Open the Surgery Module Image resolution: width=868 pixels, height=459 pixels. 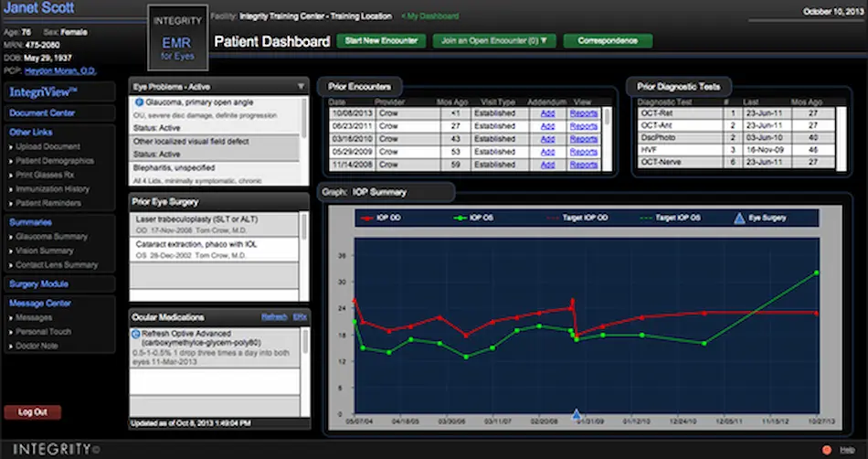tap(38, 284)
